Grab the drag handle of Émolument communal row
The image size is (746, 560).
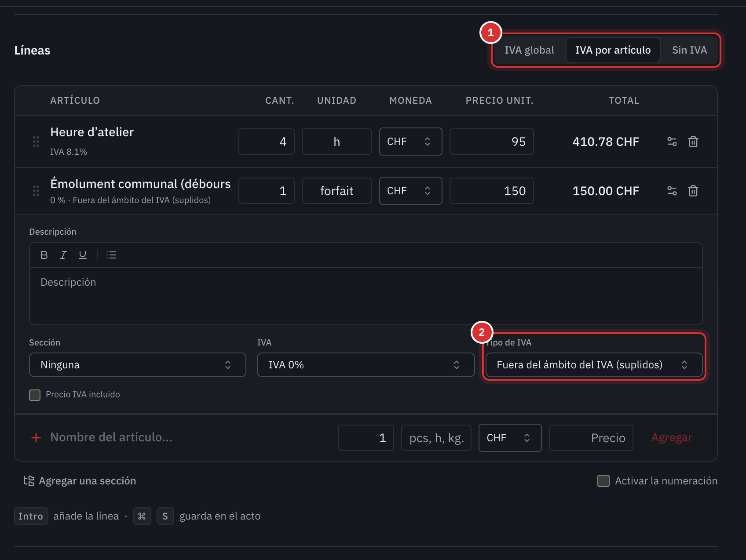pyautogui.click(x=36, y=191)
